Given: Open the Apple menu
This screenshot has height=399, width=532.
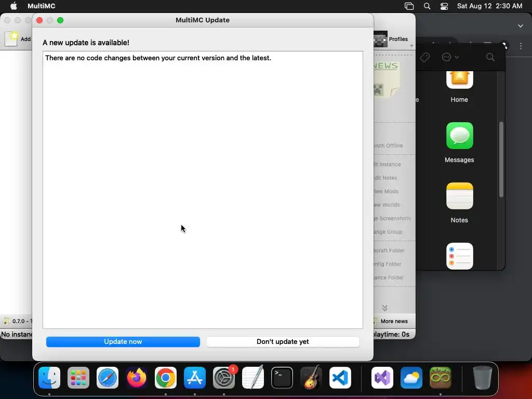Looking at the screenshot, I should pyautogui.click(x=13, y=6).
